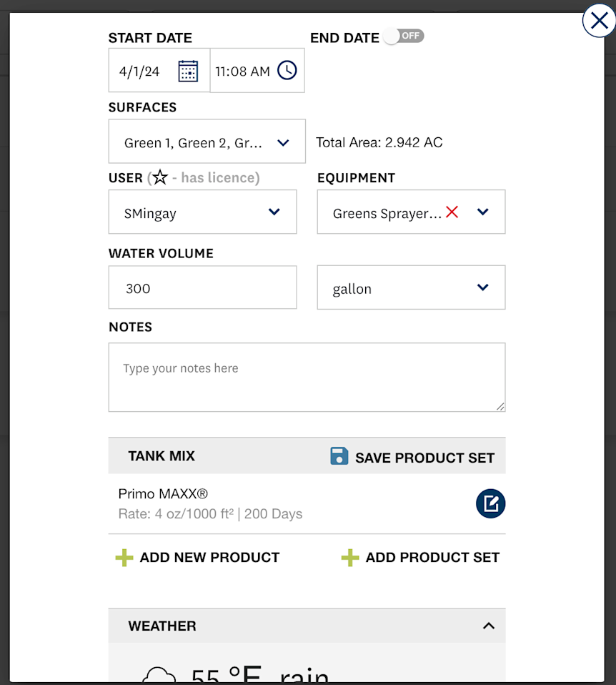This screenshot has width=616, height=685.
Task: Click the clock icon for start time
Action: pyautogui.click(x=287, y=70)
